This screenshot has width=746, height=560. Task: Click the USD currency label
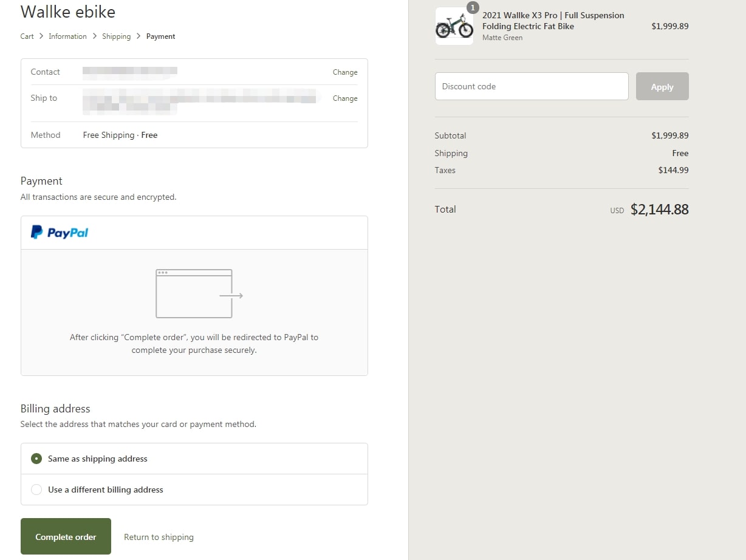(617, 211)
